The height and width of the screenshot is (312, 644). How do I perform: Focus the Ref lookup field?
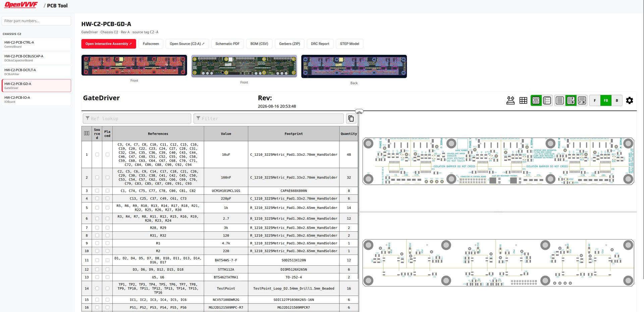tap(137, 119)
